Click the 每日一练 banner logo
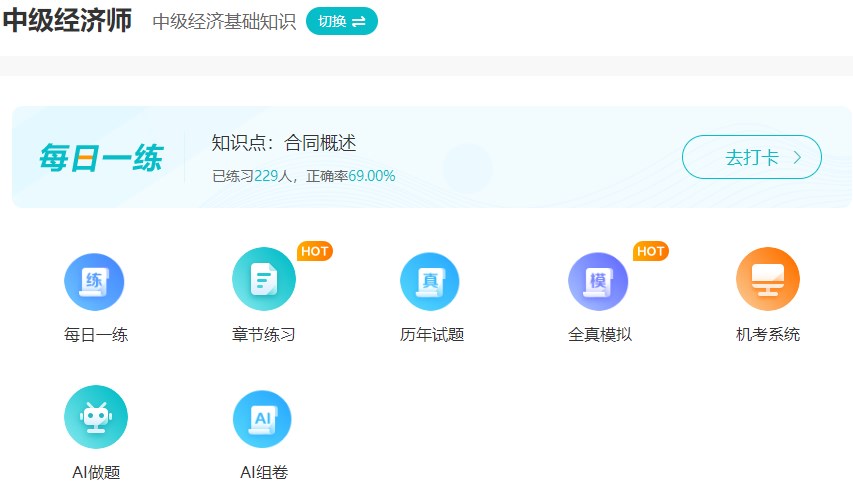Image resolution: width=853 pixels, height=500 pixels. (x=101, y=158)
